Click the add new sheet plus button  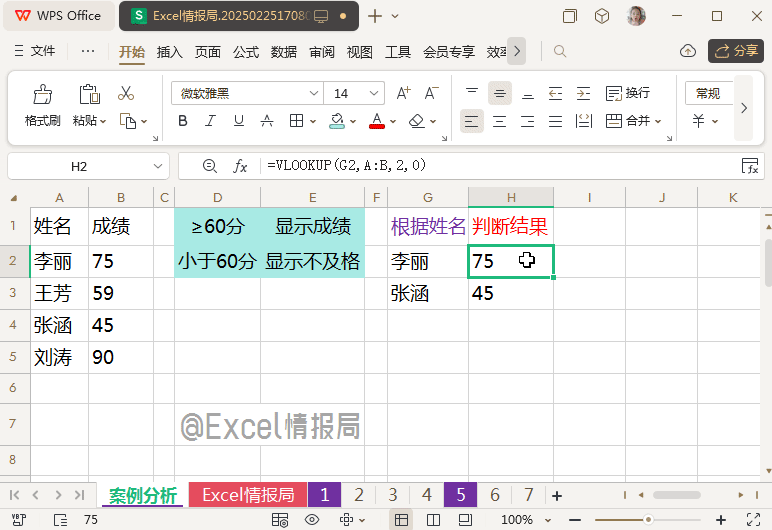(x=557, y=495)
